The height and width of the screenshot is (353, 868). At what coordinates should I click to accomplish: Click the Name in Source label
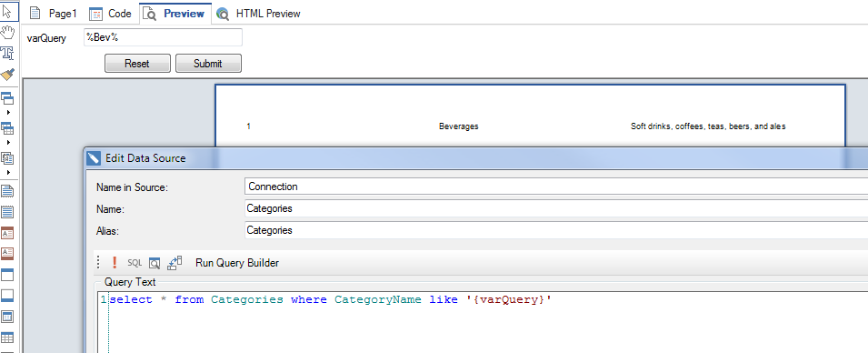tap(132, 187)
